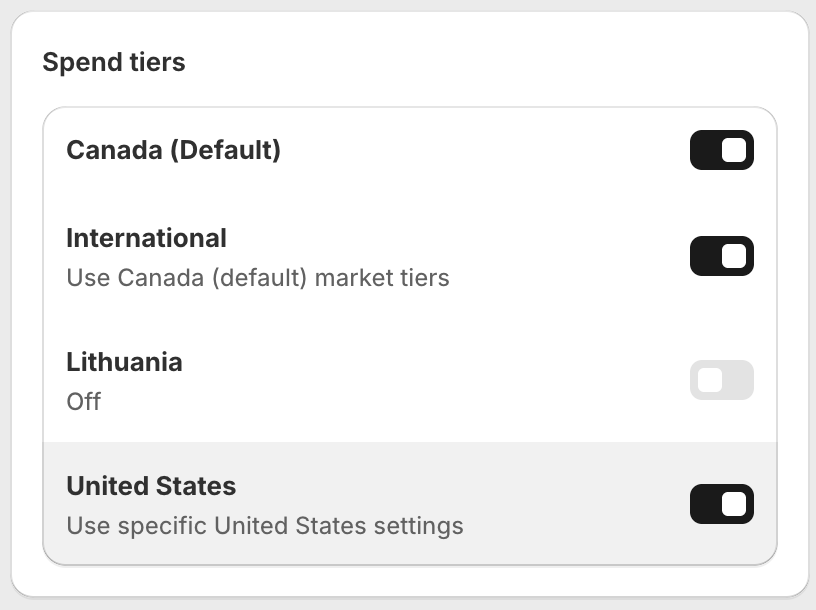Click the "Spend tiers" heading
816x610 pixels.
[x=113, y=62]
